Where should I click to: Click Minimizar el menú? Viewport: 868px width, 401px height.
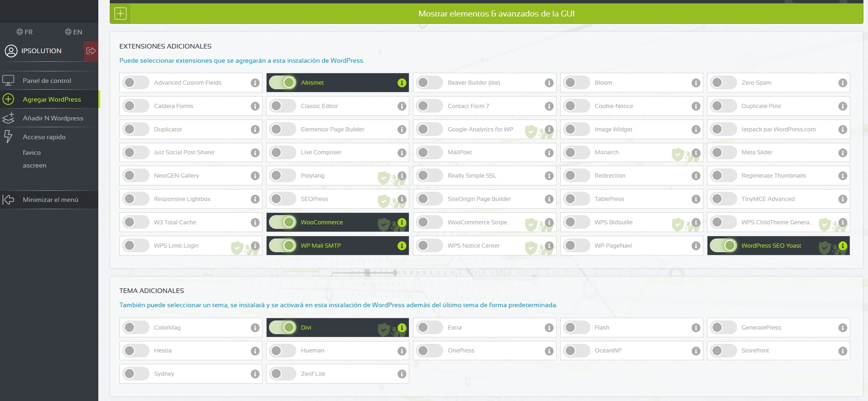[x=49, y=200]
